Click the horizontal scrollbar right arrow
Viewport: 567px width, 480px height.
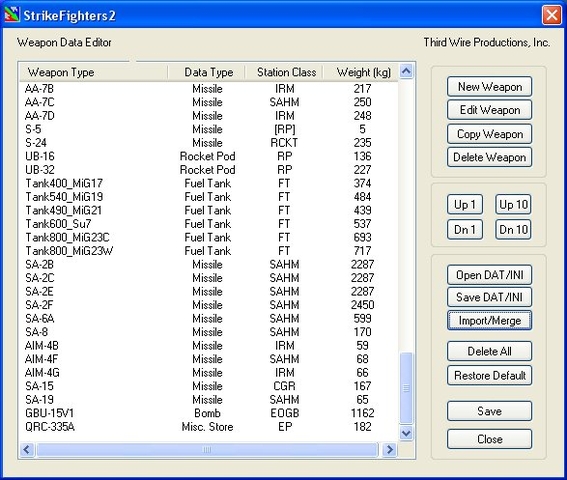(x=390, y=450)
